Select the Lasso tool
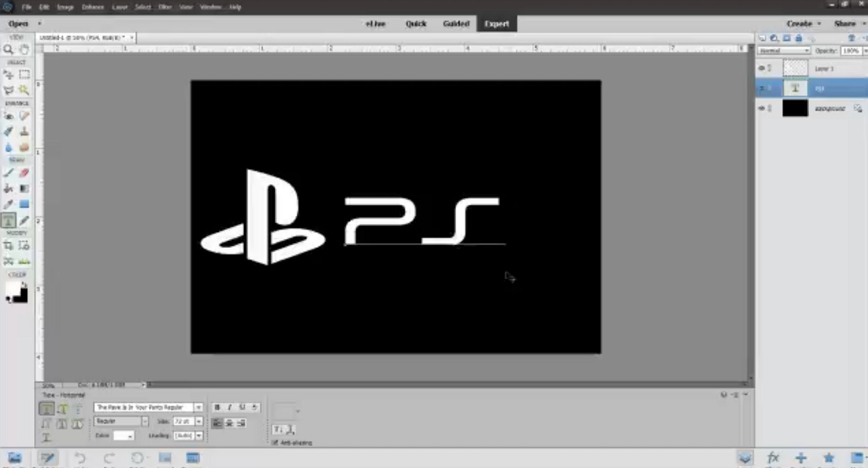The image size is (868, 468). [x=8, y=90]
